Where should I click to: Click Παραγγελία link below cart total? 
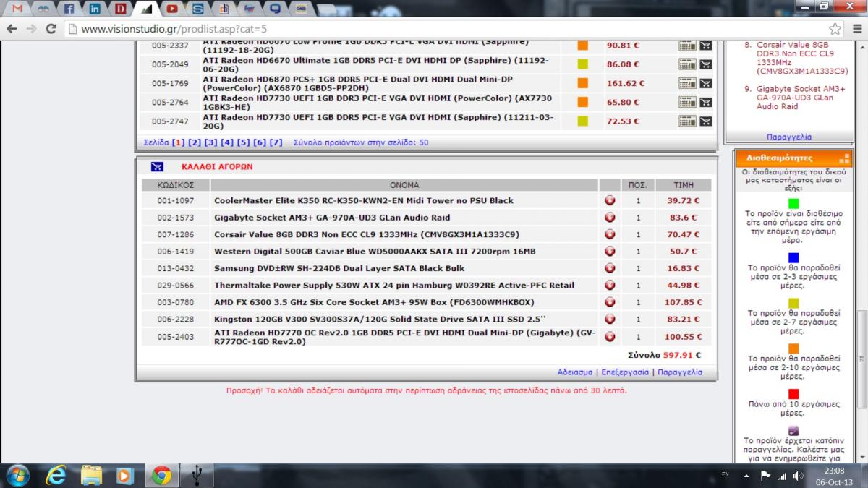coord(679,372)
